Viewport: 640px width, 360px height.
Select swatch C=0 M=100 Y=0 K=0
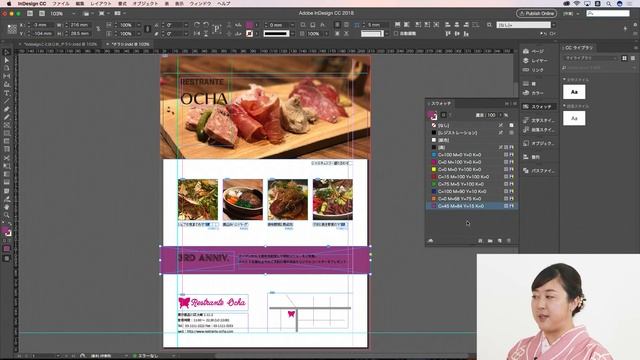472,162
